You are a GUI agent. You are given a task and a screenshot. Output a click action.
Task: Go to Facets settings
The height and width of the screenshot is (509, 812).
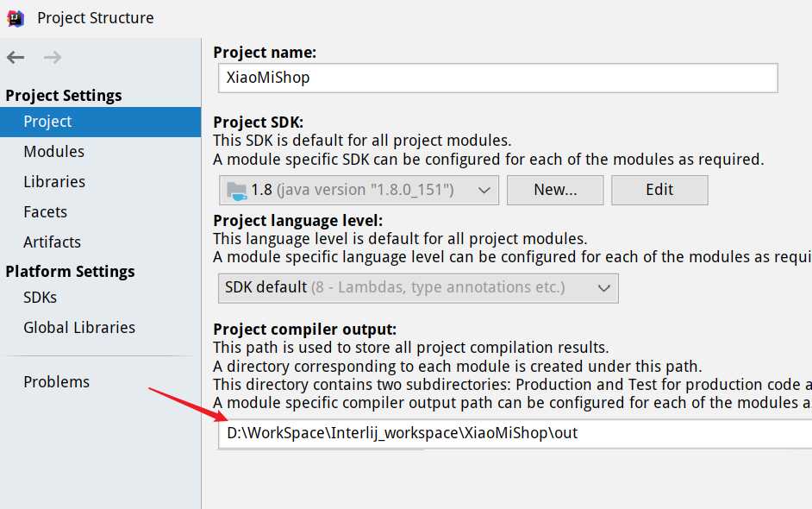45,212
